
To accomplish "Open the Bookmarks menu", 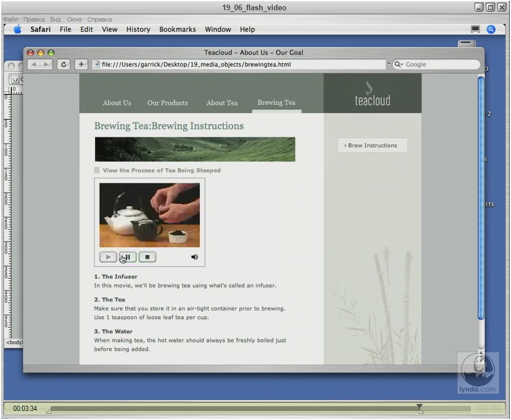I will [x=178, y=29].
